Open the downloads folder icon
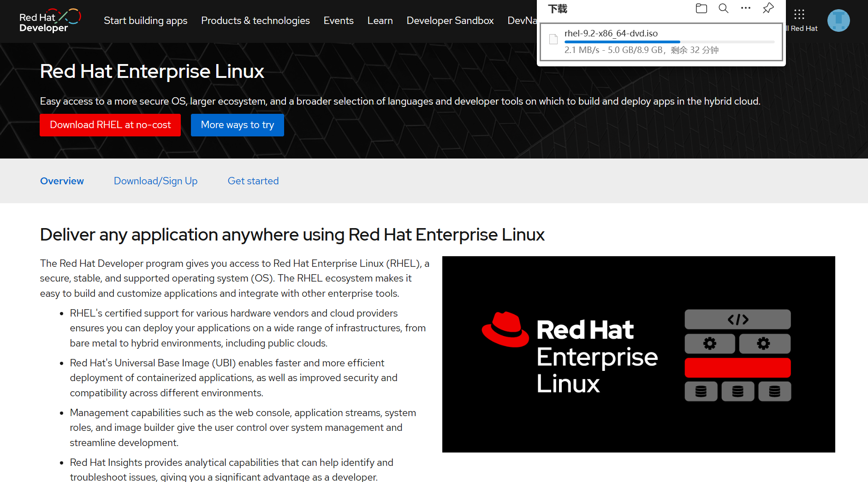This screenshot has width=868, height=482. tap(701, 8)
